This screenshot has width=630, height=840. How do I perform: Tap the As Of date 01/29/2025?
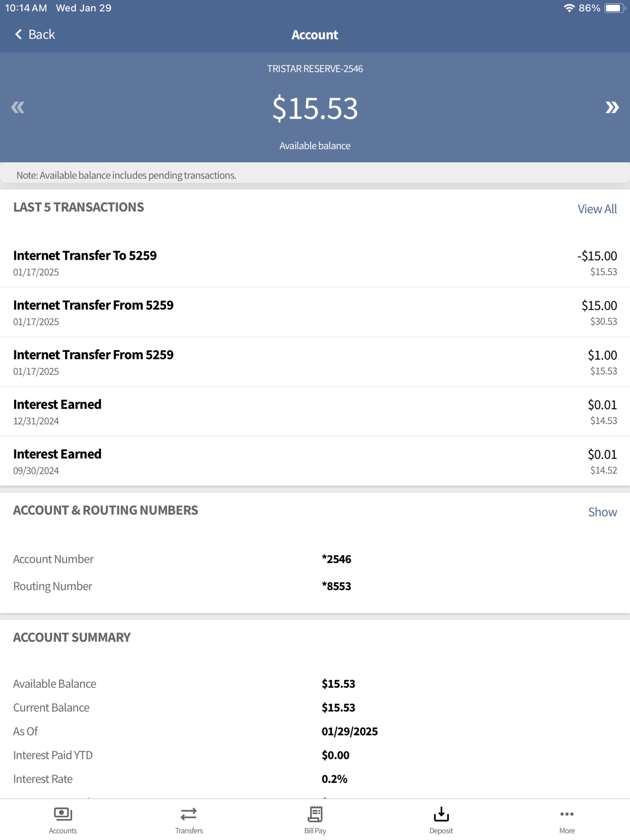(x=349, y=731)
